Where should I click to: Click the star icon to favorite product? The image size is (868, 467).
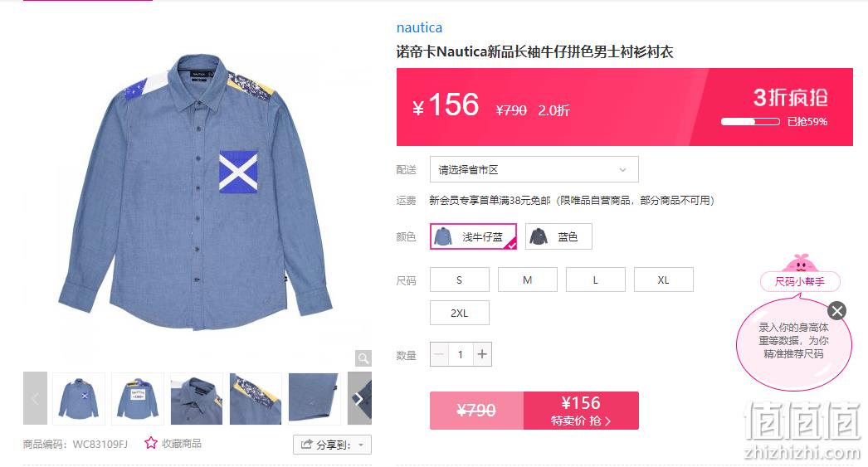click(150, 443)
